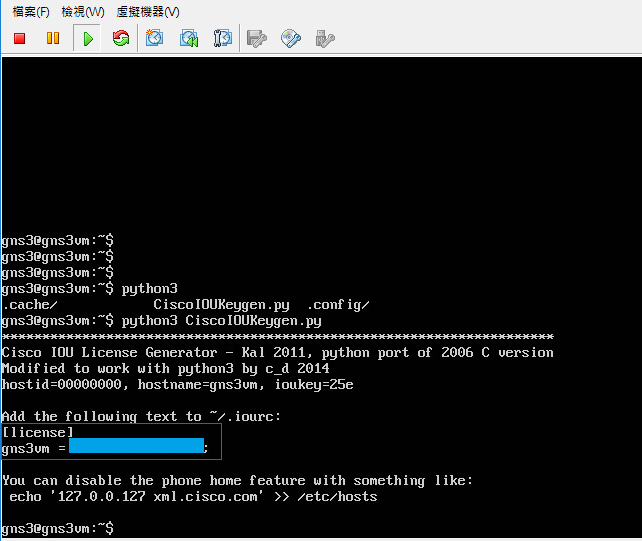642x541 pixels.
Task: Click the 'xml.cisco.com' echo command line
Action: pos(193,496)
